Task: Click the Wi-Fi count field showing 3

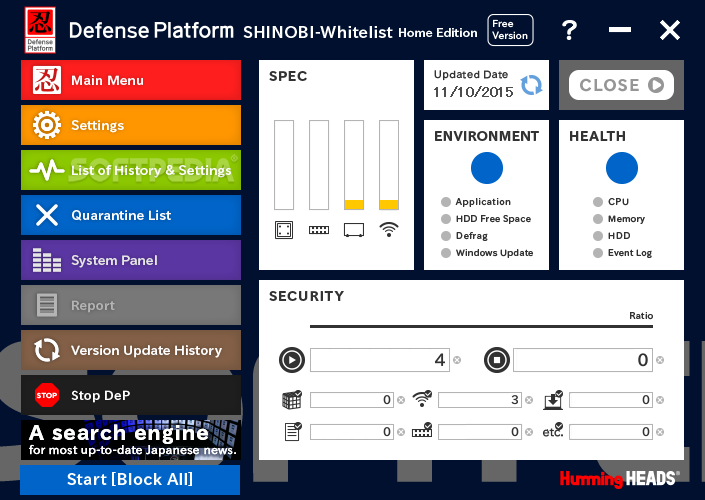Action: pyautogui.click(x=480, y=400)
